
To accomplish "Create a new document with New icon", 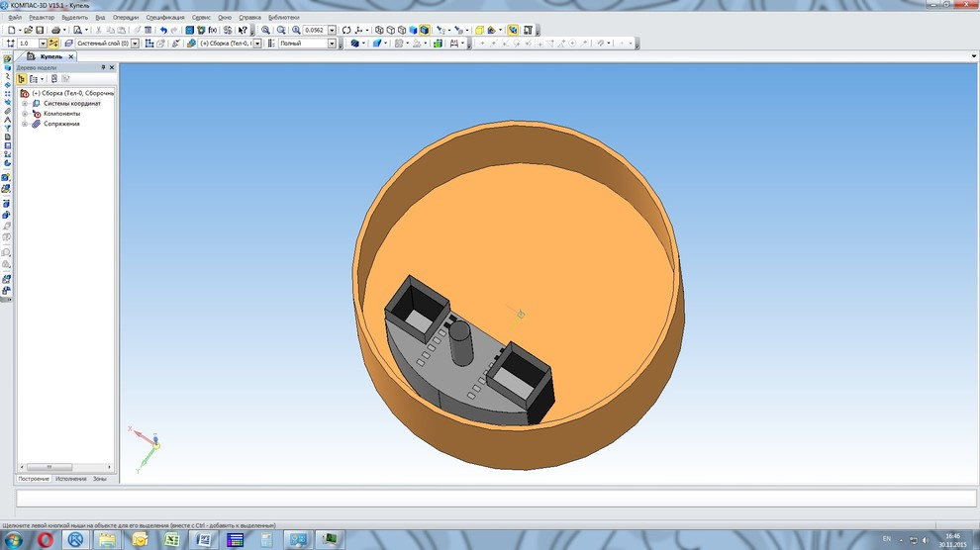I will click(11, 31).
